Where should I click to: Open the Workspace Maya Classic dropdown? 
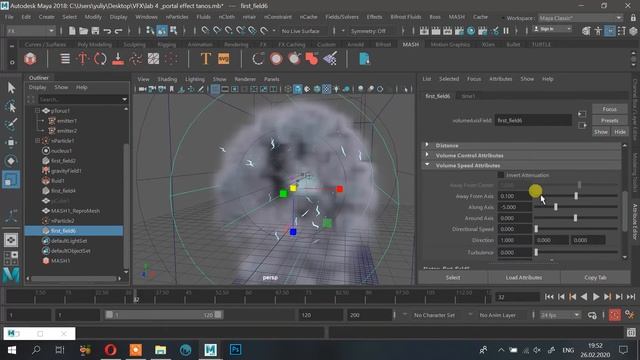[x=580, y=18]
